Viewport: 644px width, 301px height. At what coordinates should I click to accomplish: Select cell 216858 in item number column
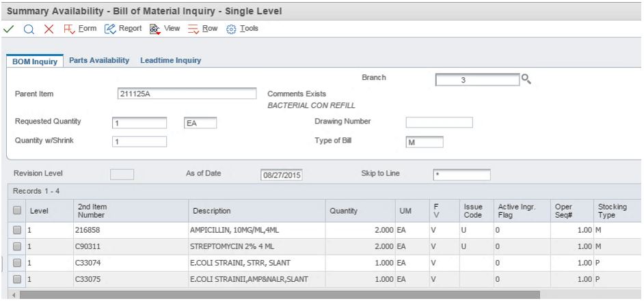[x=131, y=231]
